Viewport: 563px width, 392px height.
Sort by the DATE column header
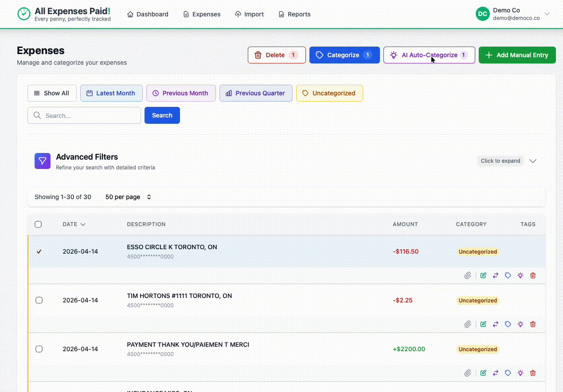74,224
